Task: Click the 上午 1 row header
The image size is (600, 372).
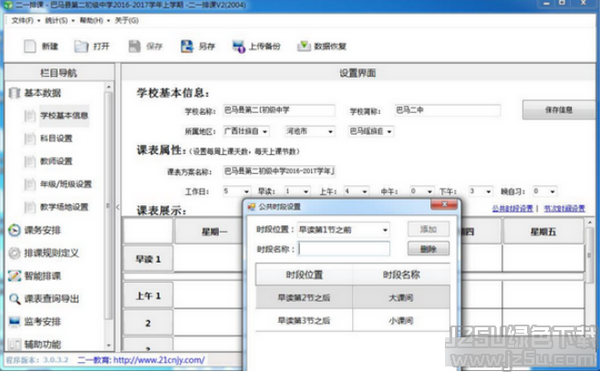Action: point(148,295)
